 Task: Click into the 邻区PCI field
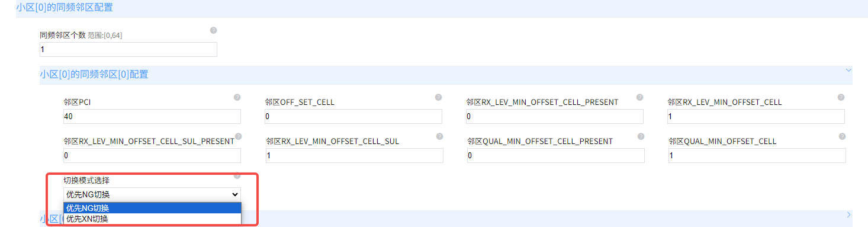(152, 117)
